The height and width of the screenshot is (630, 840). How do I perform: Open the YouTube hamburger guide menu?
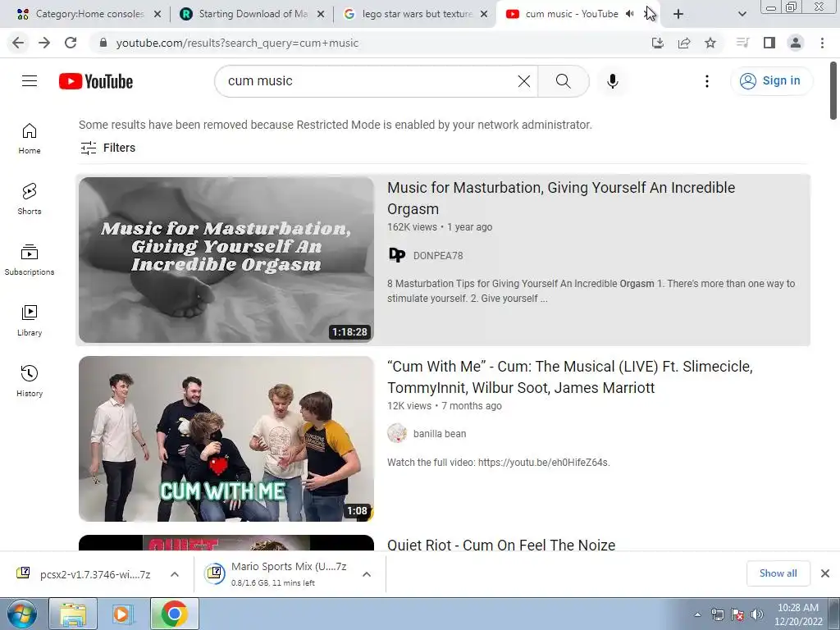(30, 81)
